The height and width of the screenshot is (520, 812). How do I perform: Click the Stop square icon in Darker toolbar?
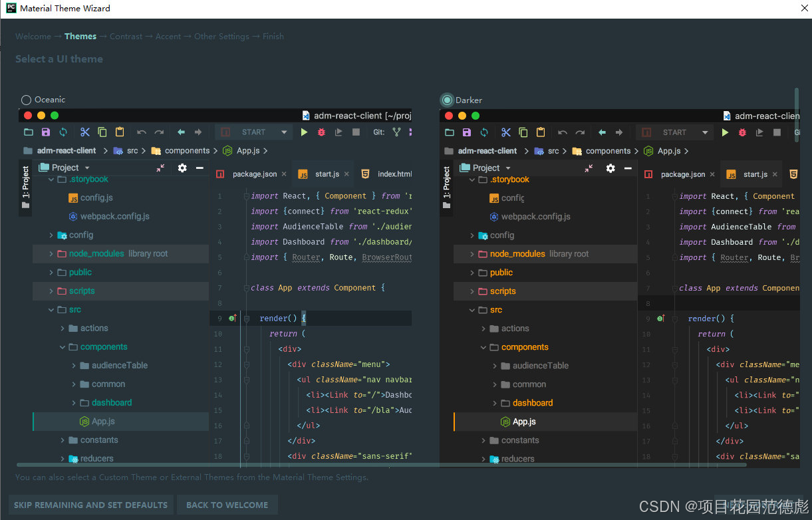pyautogui.click(x=777, y=132)
